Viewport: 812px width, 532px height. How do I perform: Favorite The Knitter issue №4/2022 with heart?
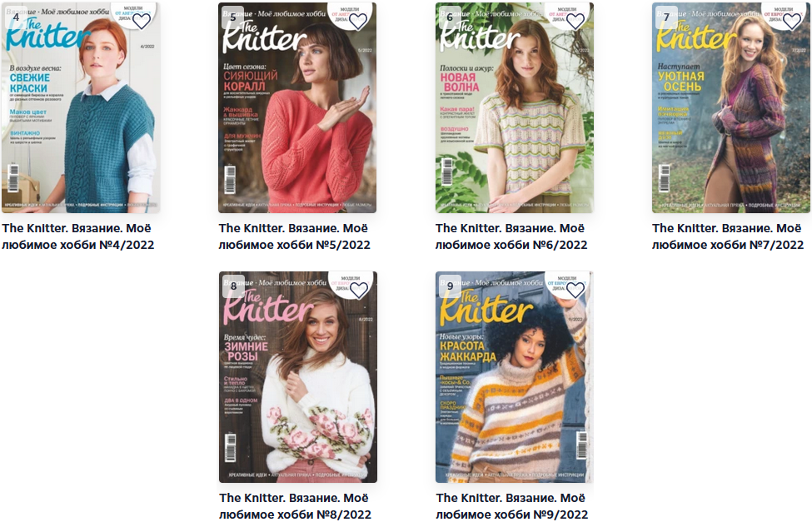[142, 21]
